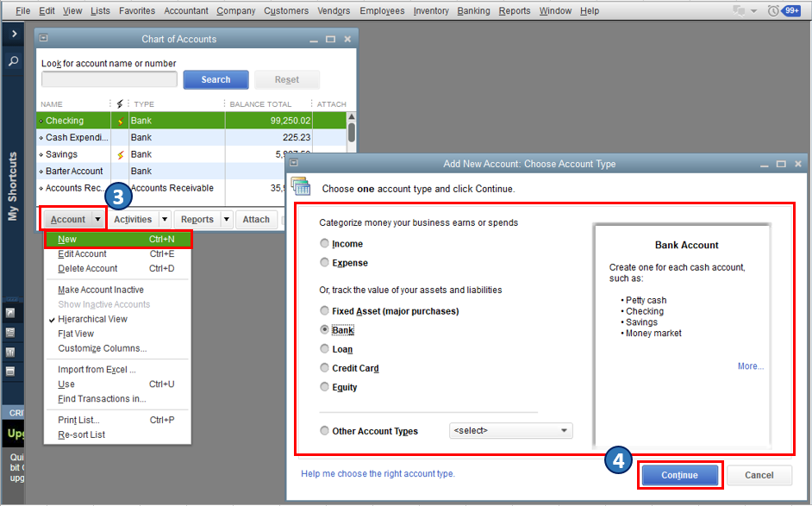Choose Fixed Asset (major purchases) radio
Screen dimensions: 812x506
[x=324, y=310]
